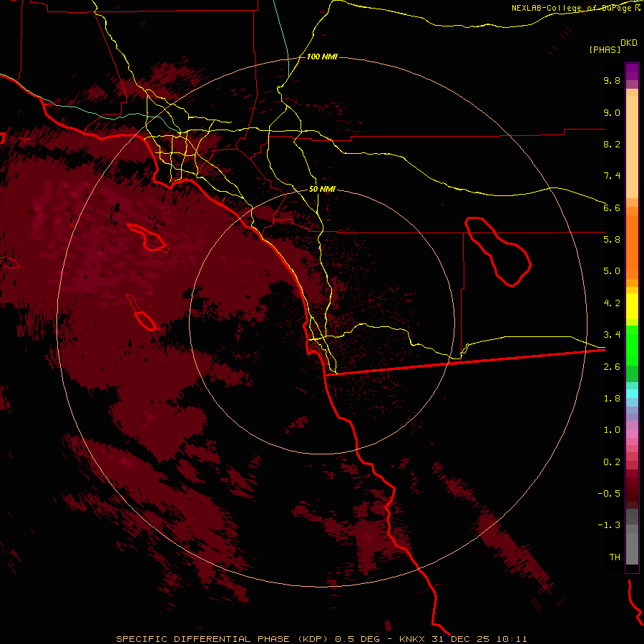This screenshot has height=644, width=644.
Task: Click the 9.8 value on the legend
Action: (612, 80)
